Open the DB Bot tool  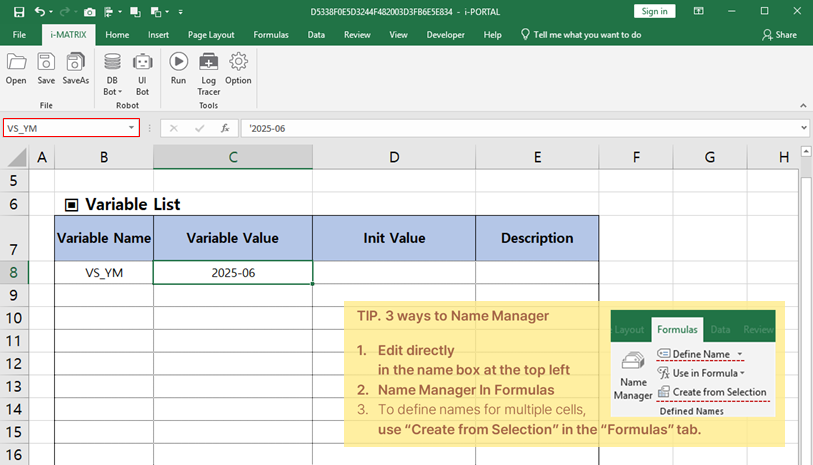click(113, 72)
